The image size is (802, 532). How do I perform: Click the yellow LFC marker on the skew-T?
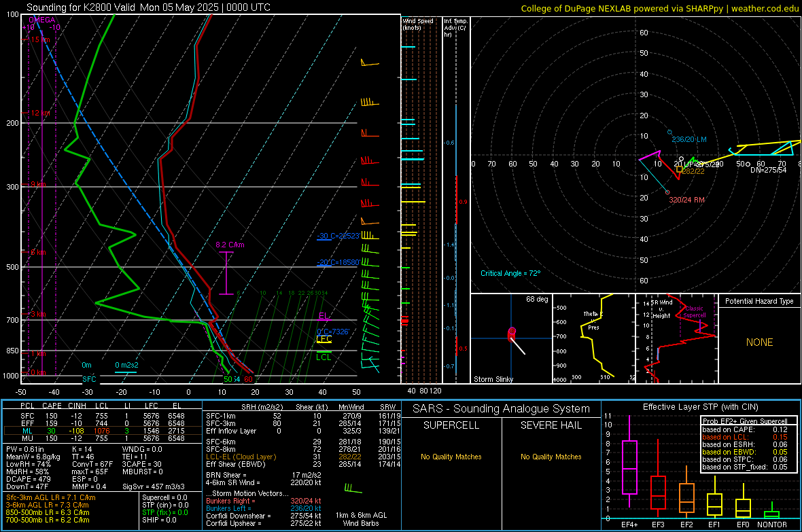tap(324, 339)
